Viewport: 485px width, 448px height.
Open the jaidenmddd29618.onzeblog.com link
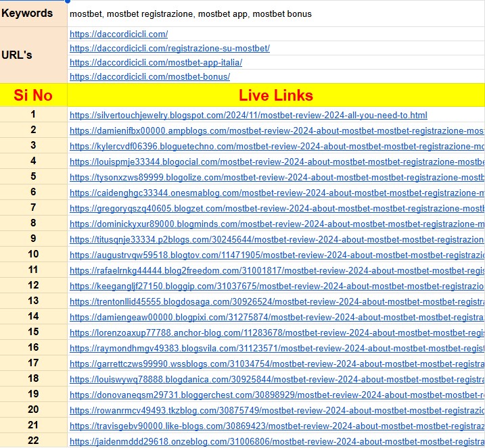coord(277,441)
